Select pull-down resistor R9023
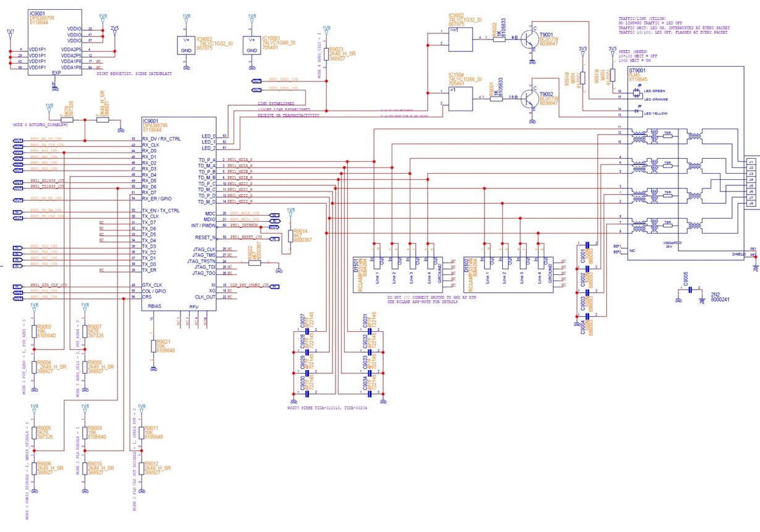The height and width of the screenshot is (532, 760). 326,54
